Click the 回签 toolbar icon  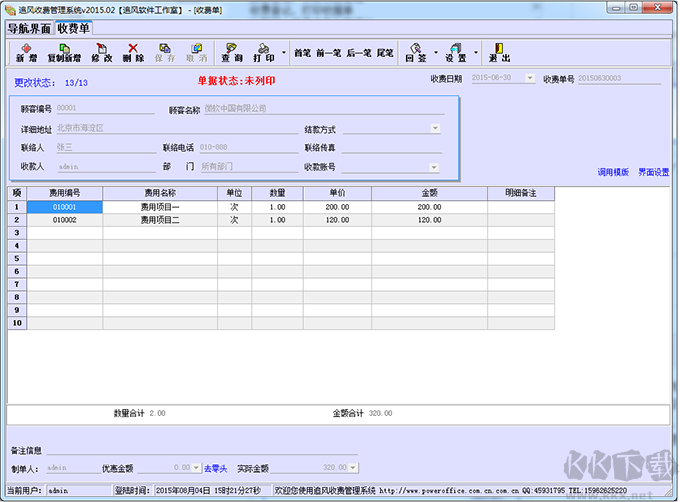[x=416, y=51]
